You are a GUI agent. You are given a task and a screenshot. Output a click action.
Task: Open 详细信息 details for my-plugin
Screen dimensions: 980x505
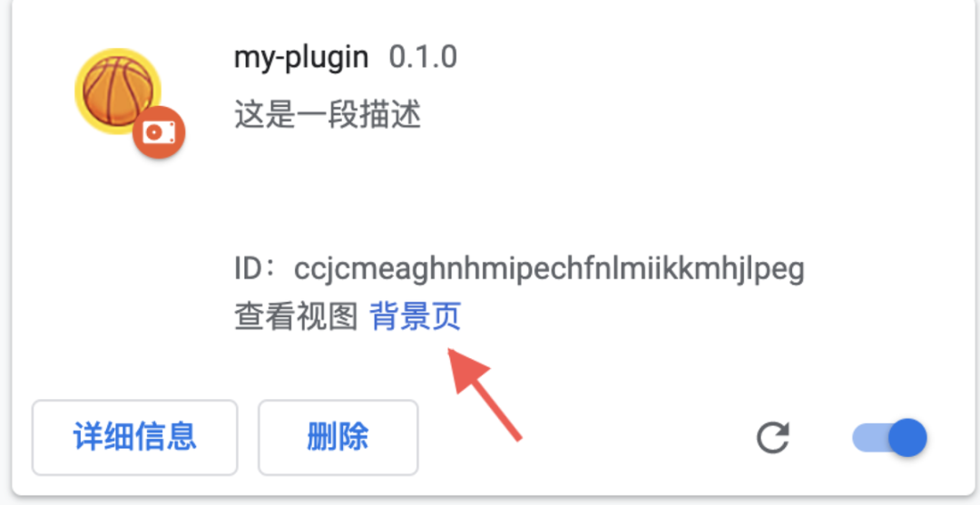pos(135,438)
